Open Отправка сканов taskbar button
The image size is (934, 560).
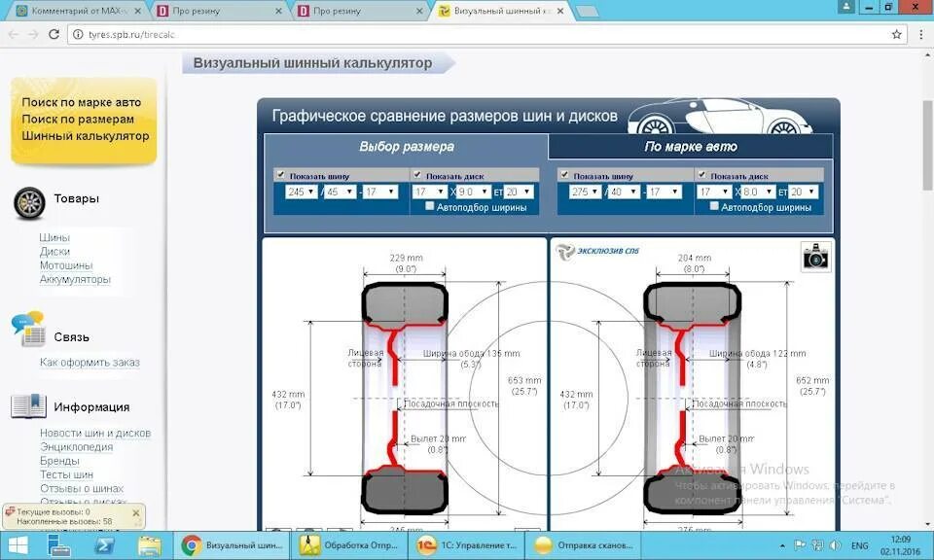coord(584,545)
